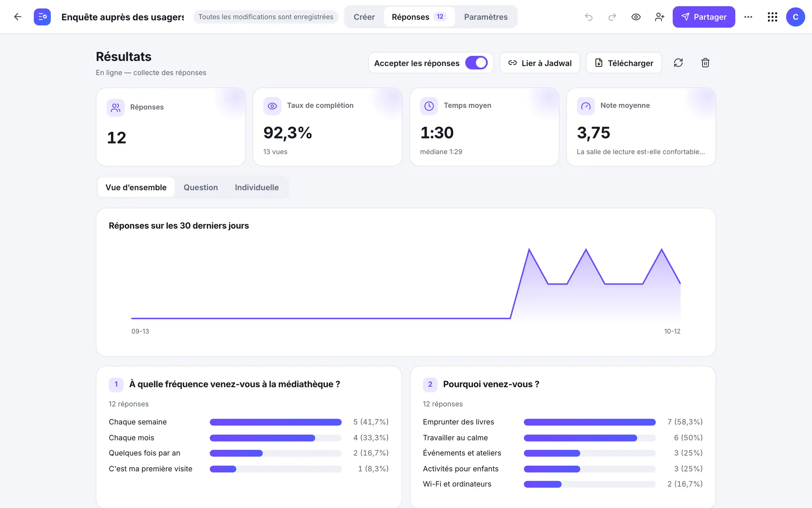Click the Temps moyen clock icon
Screen dimensions: 812x508
(x=429, y=106)
